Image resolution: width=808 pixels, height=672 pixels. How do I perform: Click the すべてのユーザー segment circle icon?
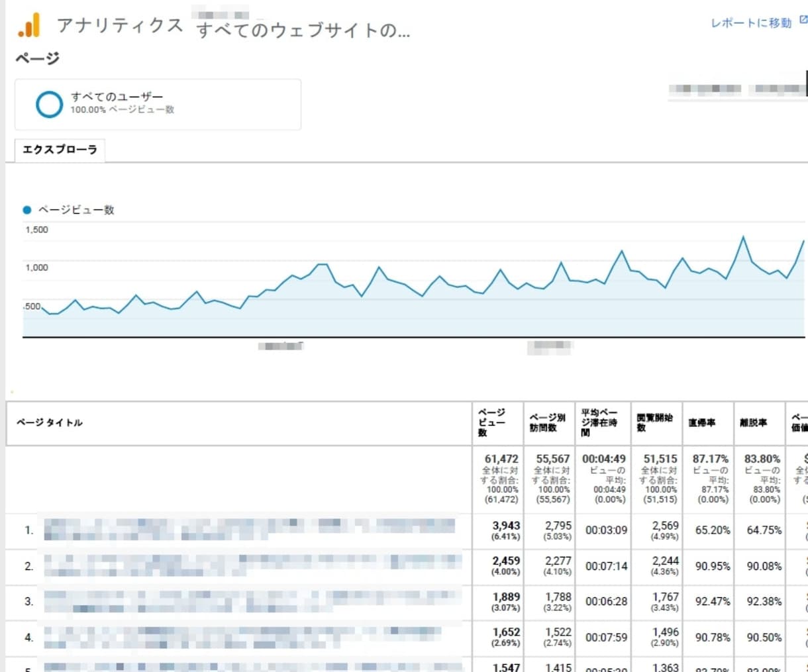(49, 104)
